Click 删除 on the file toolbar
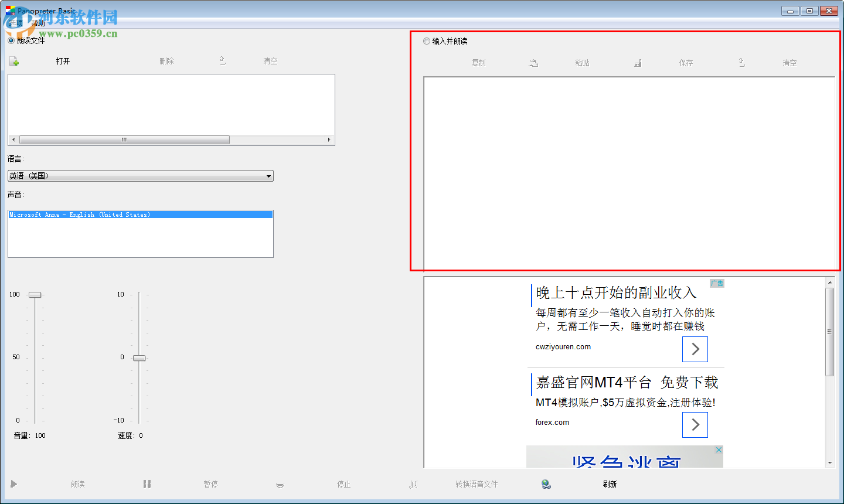Image resolution: width=844 pixels, height=504 pixels. point(166,60)
